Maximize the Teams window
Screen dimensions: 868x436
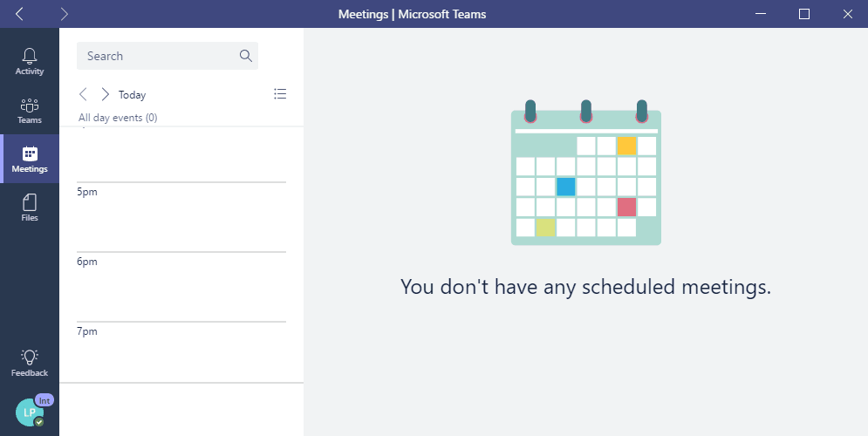(804, 14)
